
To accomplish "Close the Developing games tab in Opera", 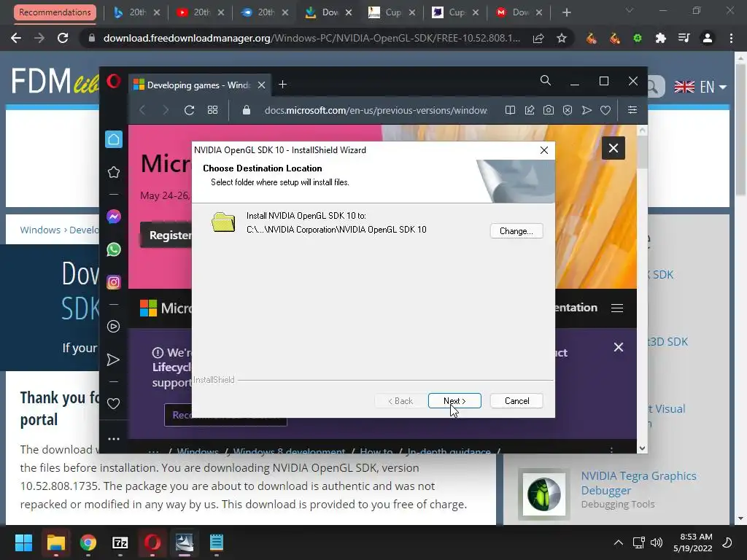I will pyautogui.click(x=262, y=85).
